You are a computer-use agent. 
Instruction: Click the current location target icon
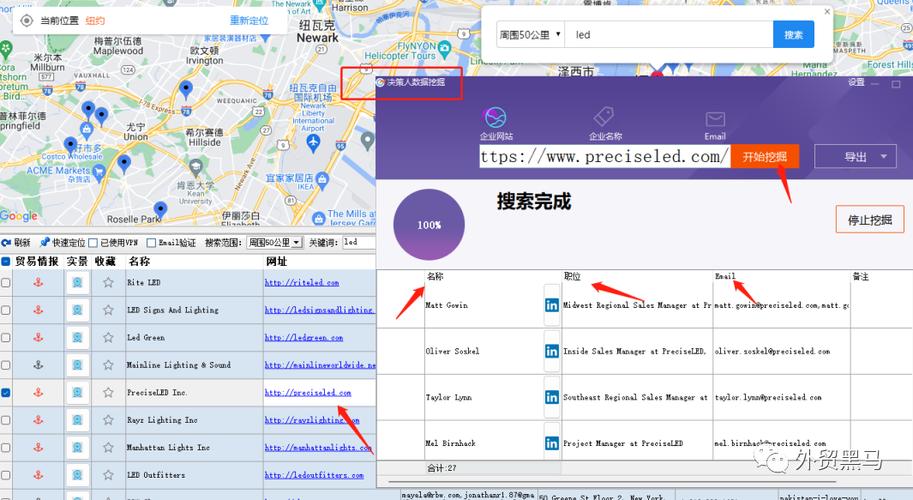point(27,21)
